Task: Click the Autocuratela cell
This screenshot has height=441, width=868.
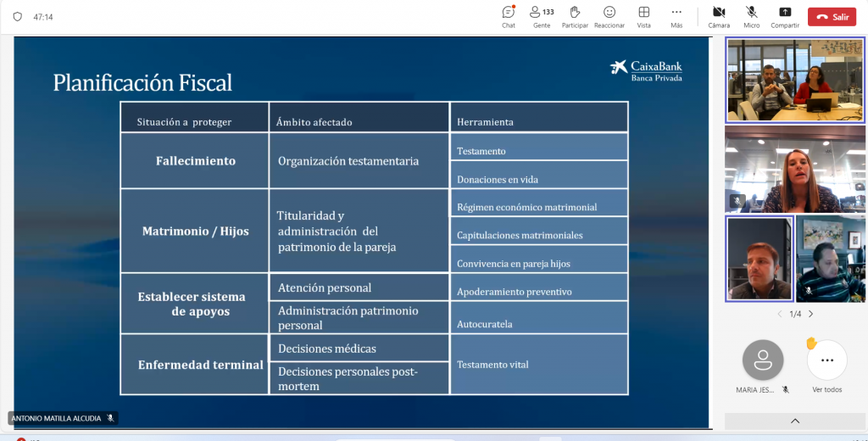Action: tap(539, 317)
